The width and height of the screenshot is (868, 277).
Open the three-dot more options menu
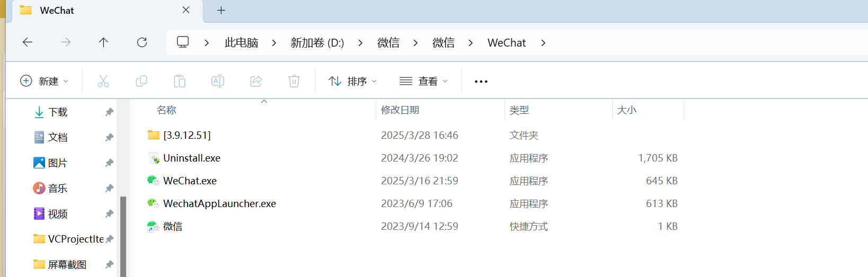[x=481, y=82]
